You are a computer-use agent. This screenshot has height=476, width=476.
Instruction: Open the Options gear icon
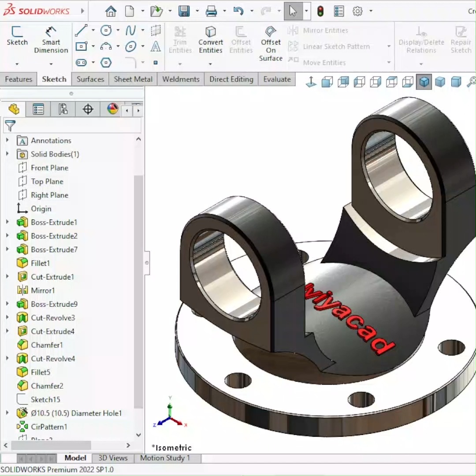(x=357, y=11)
